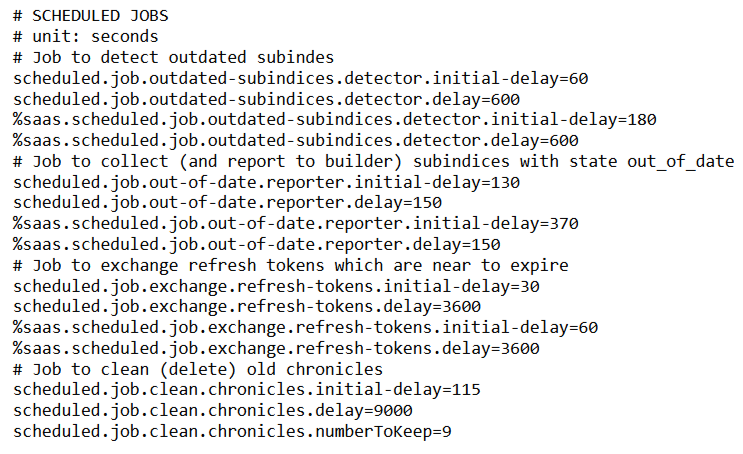Click the value 9000 of clean.chronicles.delay

click(391, 411)
